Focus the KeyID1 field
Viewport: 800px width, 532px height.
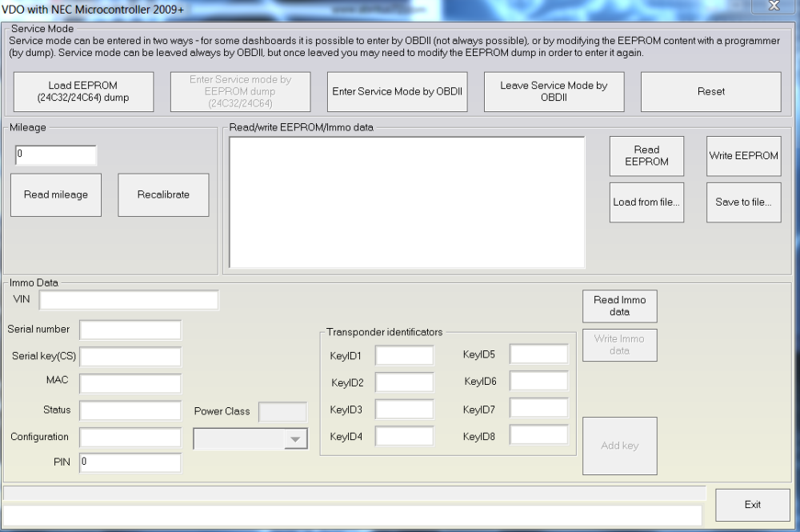pos(404,355)
